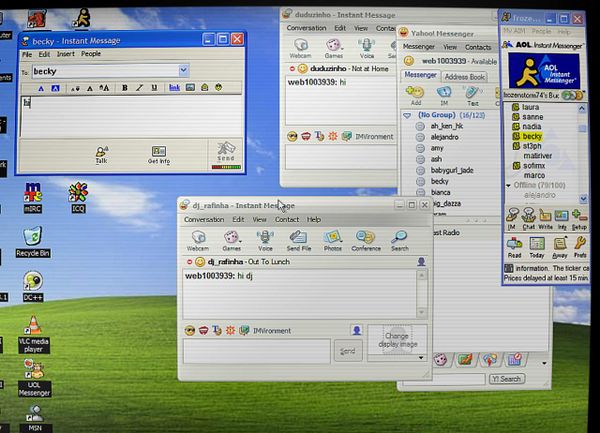
Task: Click Webcam in duduzinho window toolbar
Action: click(300, 49)
